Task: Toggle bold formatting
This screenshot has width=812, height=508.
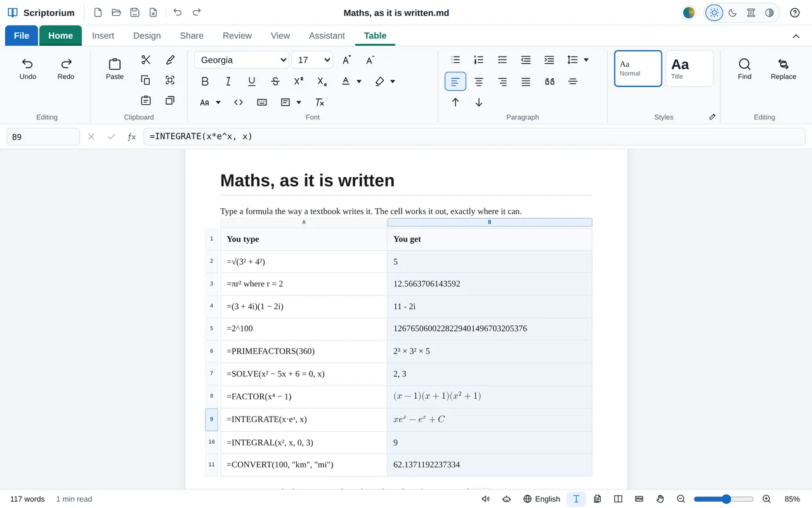Action: [x=205, y=81]
